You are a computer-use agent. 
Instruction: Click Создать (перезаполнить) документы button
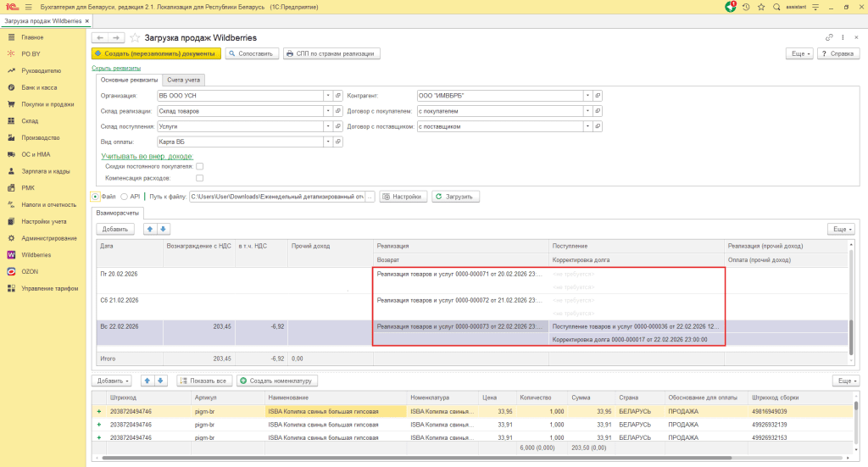[156, 53]
